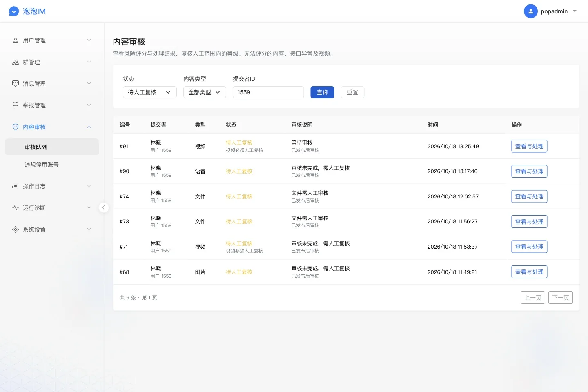
Task: Click the 等待审核 description in row #91
Action: click(x=302, y=143)
